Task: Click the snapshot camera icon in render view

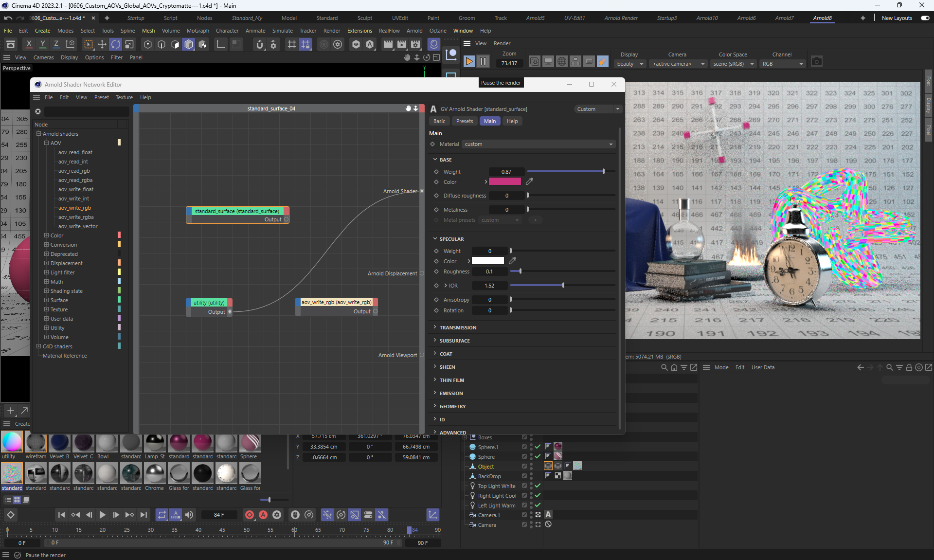Action: coord(817,62)
